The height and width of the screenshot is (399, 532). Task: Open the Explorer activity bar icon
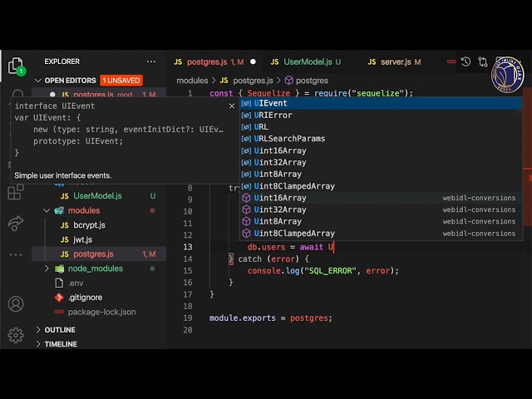pyautogui.click(x=16, y=66)
